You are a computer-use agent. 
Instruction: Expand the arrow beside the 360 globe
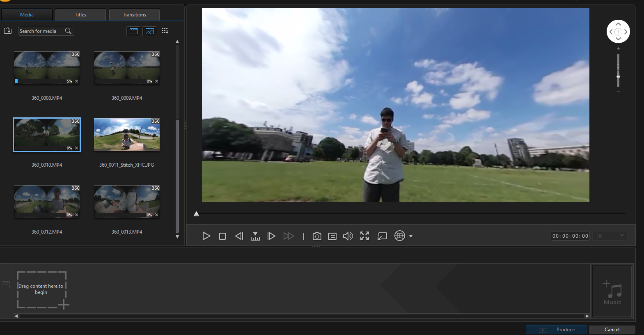click(x=411, y=236)
